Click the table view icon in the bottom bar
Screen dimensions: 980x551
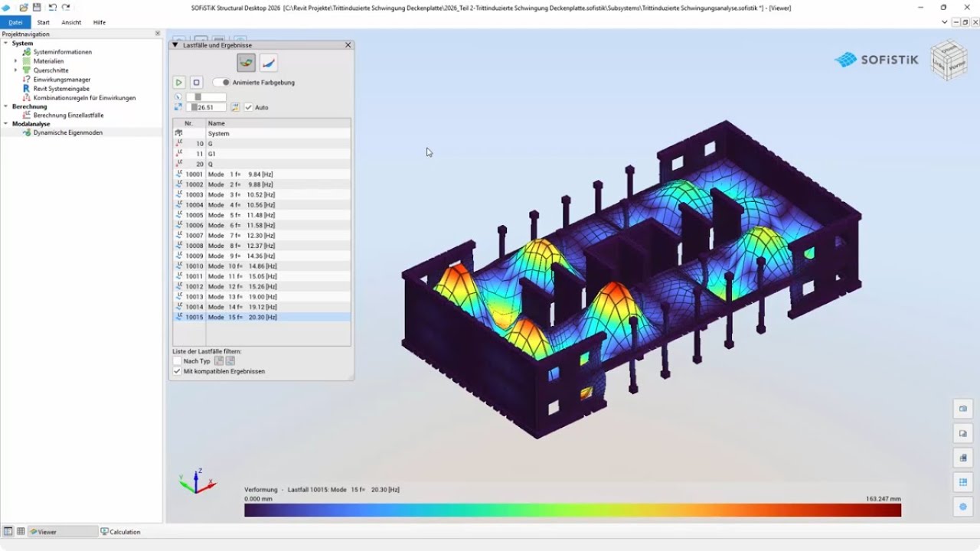click(21, 532)
